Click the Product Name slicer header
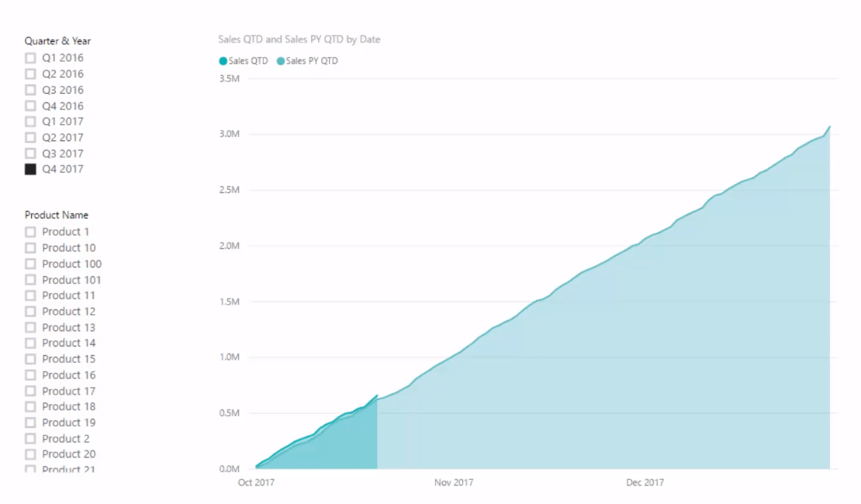Image resolution: width=861 pixels, height=504 pixels. click(x=57, y=216)
